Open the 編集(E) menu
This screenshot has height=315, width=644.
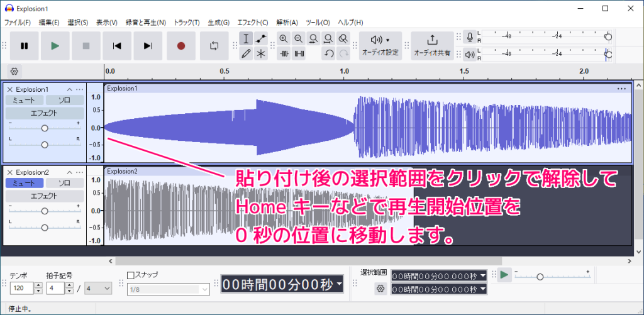[49, 23]
